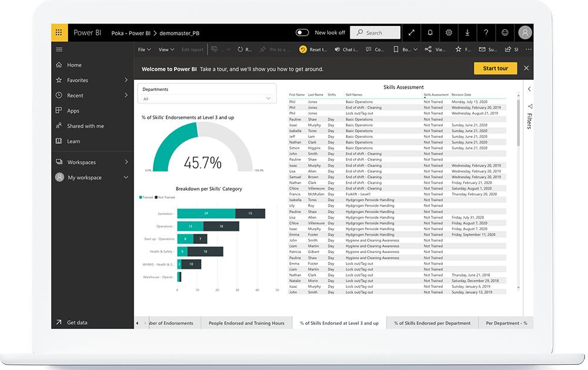This screenshot has height=370, width=588.
Task: Sort by Skill Names column header
Action: coord(354,95)
